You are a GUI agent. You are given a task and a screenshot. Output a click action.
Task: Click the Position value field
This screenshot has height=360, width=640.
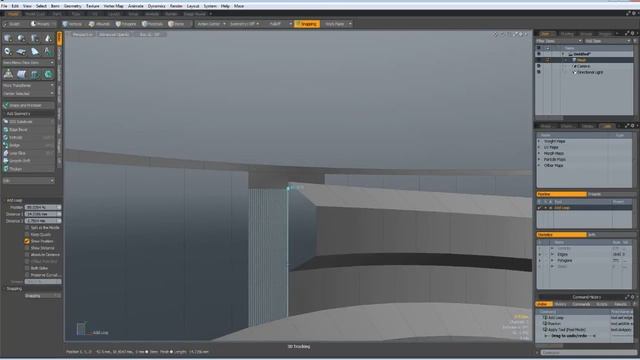[43, 207]
